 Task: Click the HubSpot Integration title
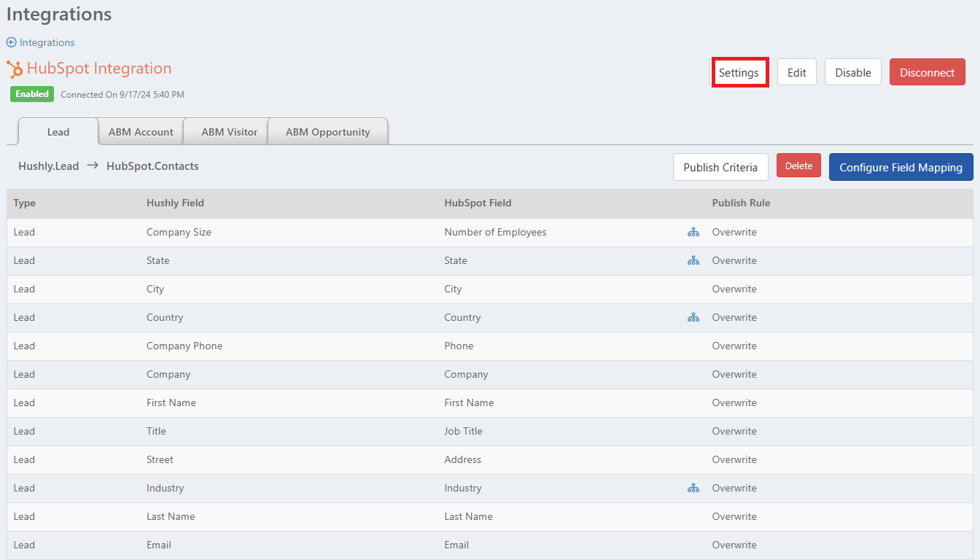(x=99, y=69)
